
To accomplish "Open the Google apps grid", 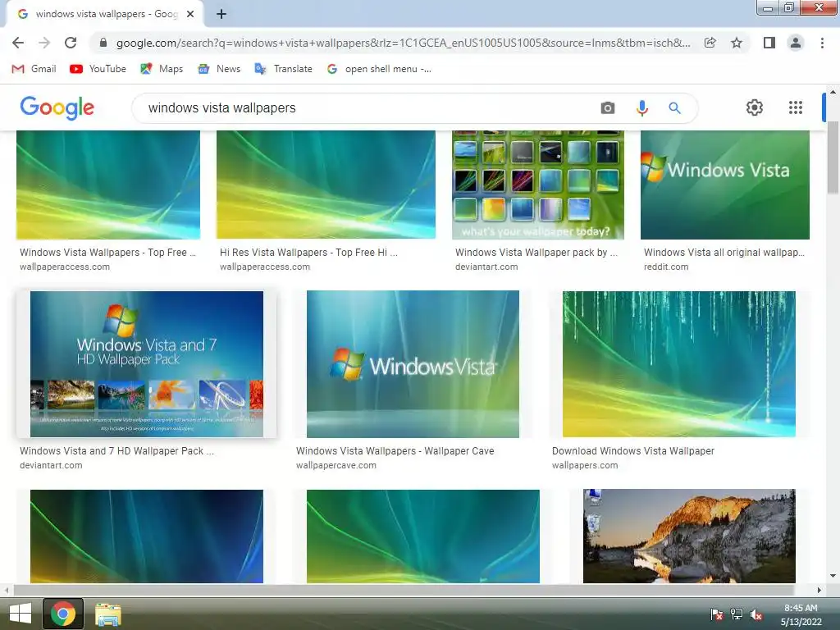I will (796, 107).
